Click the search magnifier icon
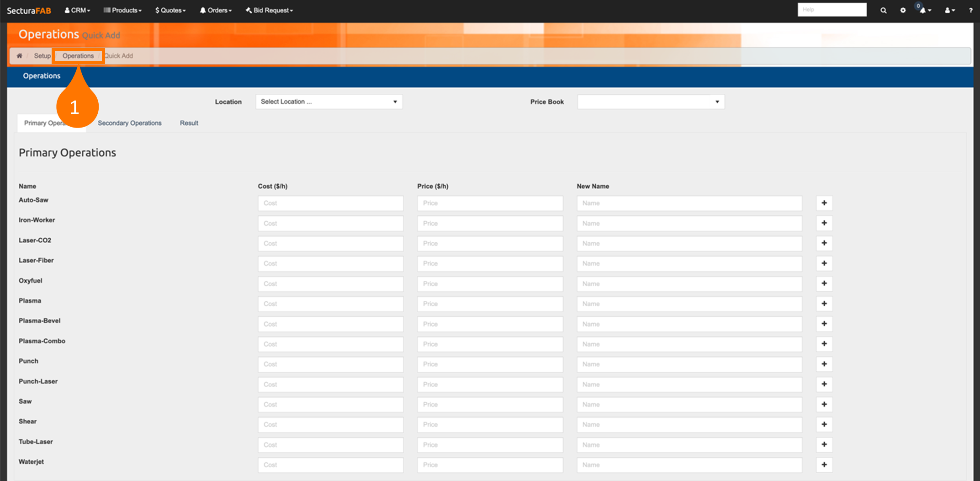 pyautogui.click(x=883, y=10)
